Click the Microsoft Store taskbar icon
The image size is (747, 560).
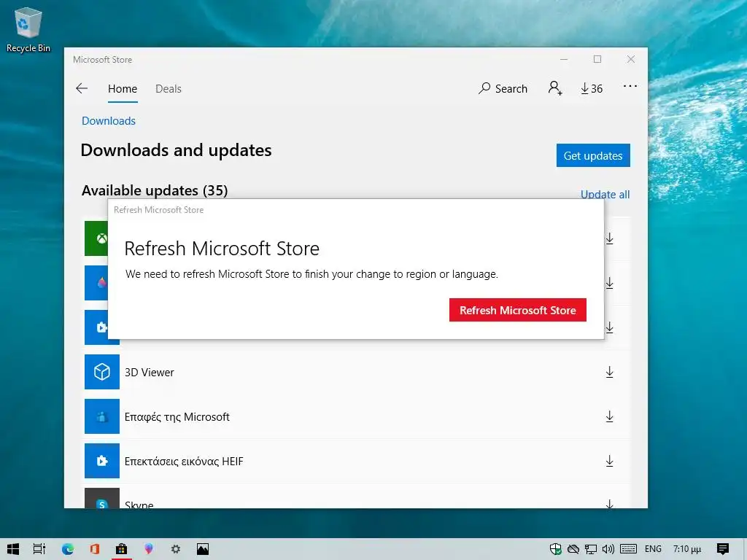coord(122,549)
